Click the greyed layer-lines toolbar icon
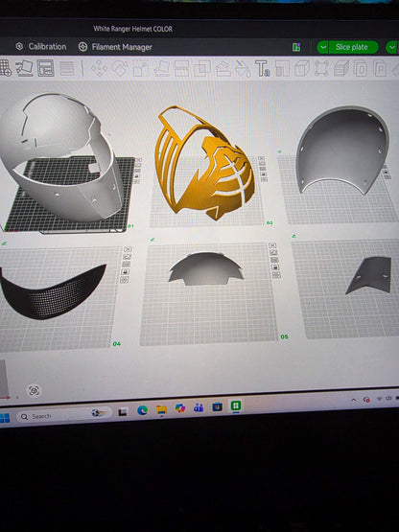 point(67,68)
